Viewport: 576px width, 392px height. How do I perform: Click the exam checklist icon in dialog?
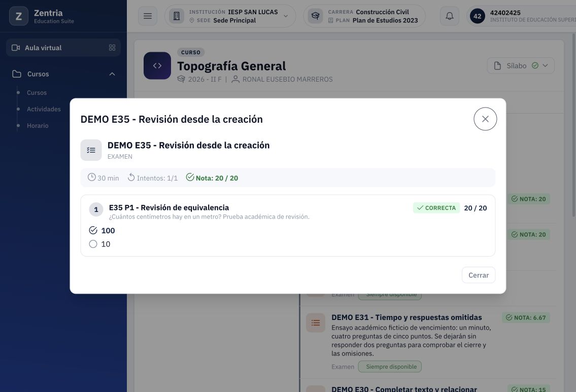pos(91,150)
